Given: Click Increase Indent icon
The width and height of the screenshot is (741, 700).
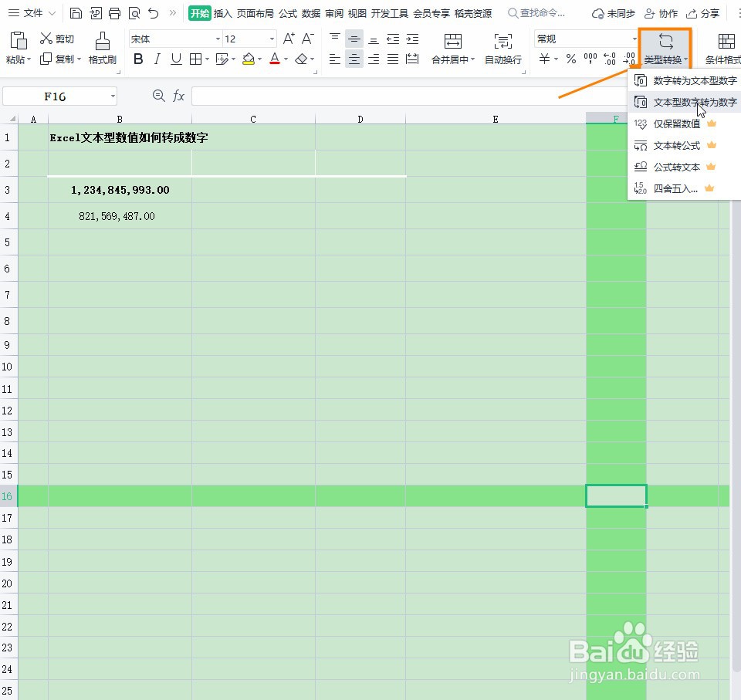Looking at the screenshot, I should tap(412, 39).
